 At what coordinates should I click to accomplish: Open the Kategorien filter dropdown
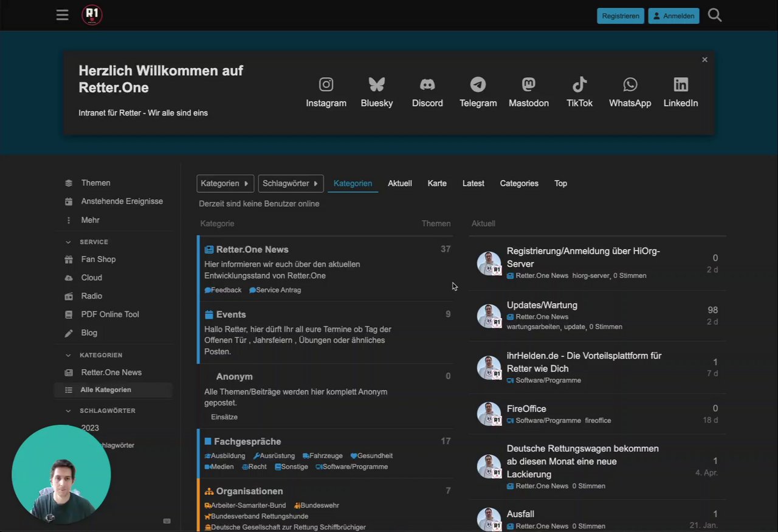click(x=225, y=184)
